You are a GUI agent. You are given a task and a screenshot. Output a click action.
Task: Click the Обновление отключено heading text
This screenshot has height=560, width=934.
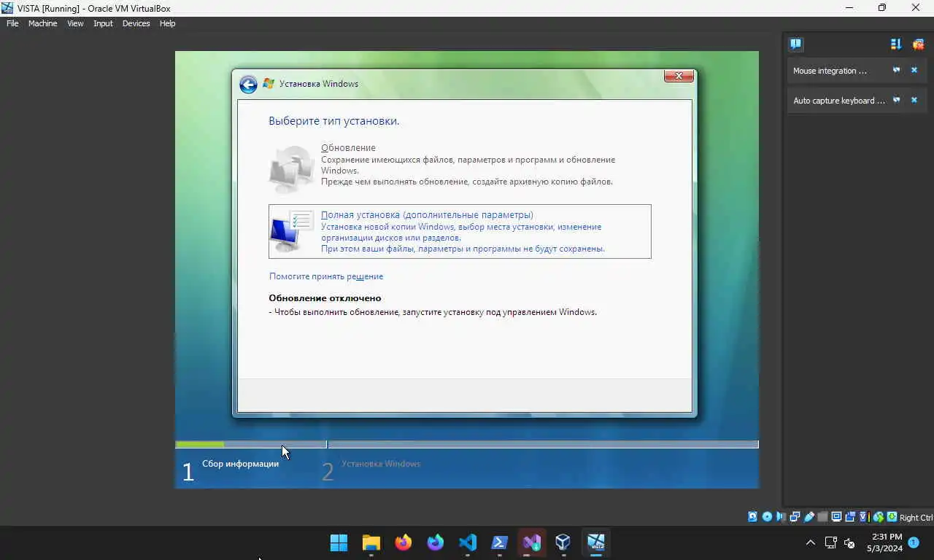(x=325, y=298)
